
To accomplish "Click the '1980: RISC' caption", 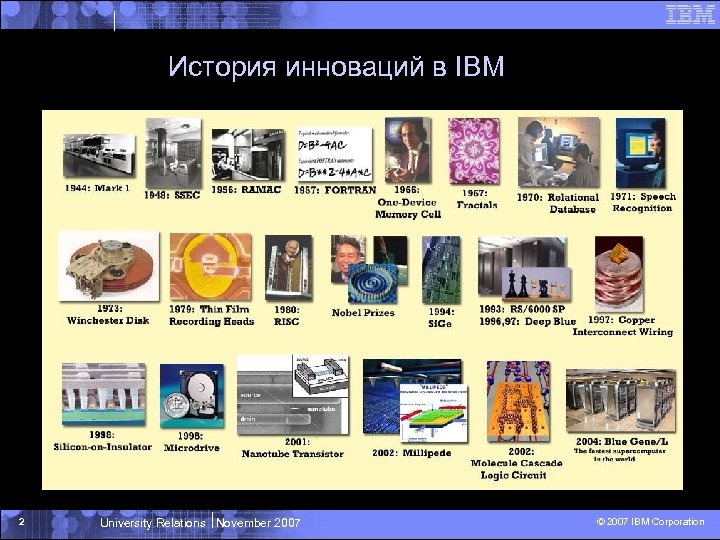I will (x=287, y=316).
